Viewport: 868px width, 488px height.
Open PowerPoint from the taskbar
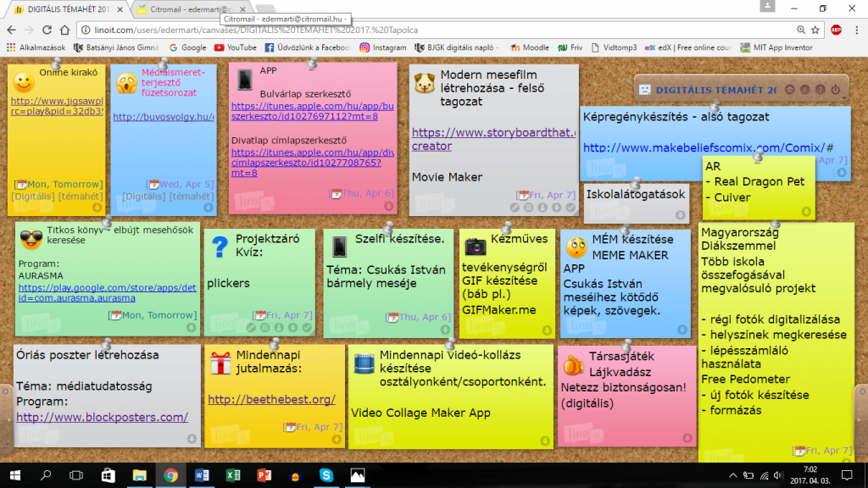264,475
